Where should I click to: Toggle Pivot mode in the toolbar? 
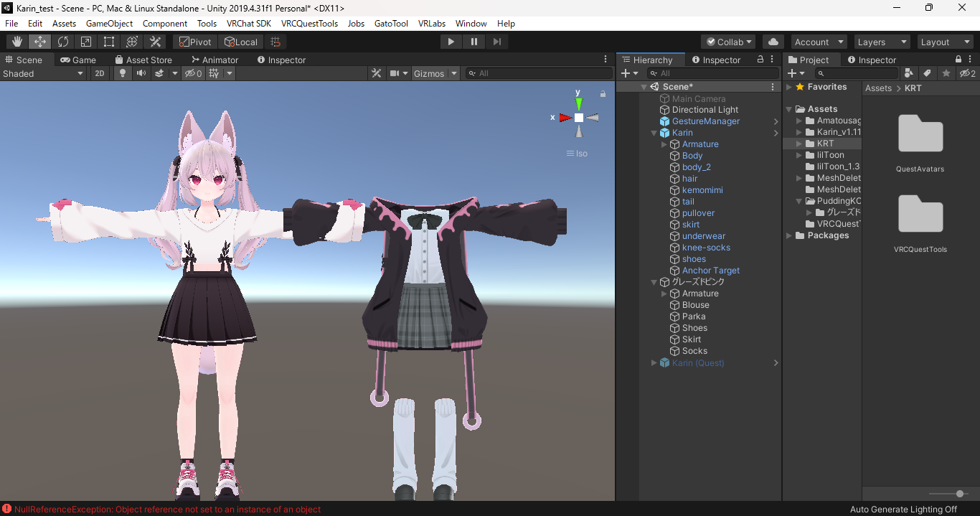click(194, 41)
